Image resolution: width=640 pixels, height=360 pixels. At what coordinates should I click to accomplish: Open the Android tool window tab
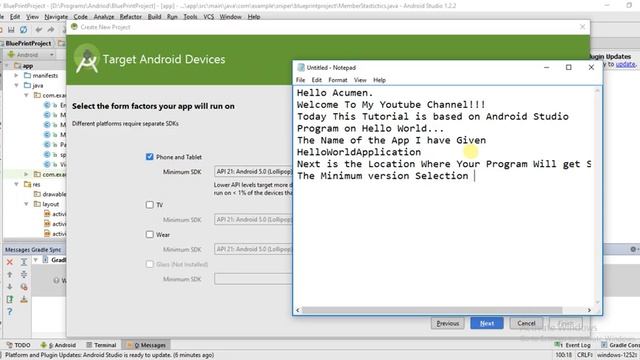[58, 345]
